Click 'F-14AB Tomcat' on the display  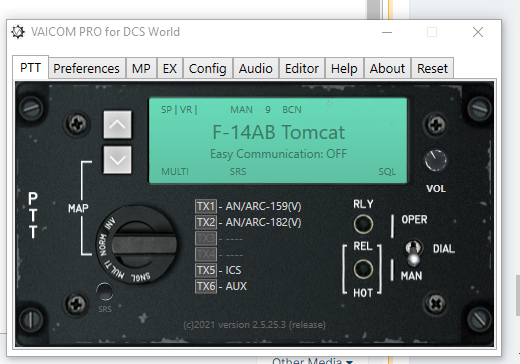(x=279, y=132)
